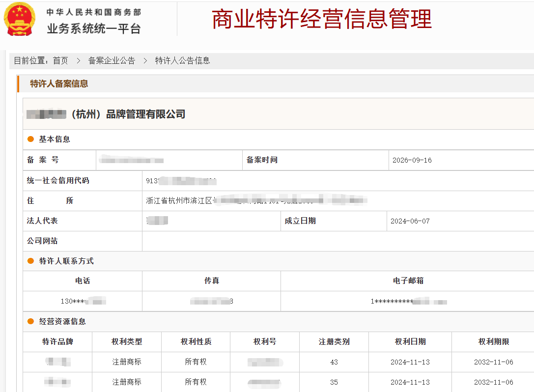Select the founding date 2024-06-07
Screen dimensions: 534x392
point(410,221)
